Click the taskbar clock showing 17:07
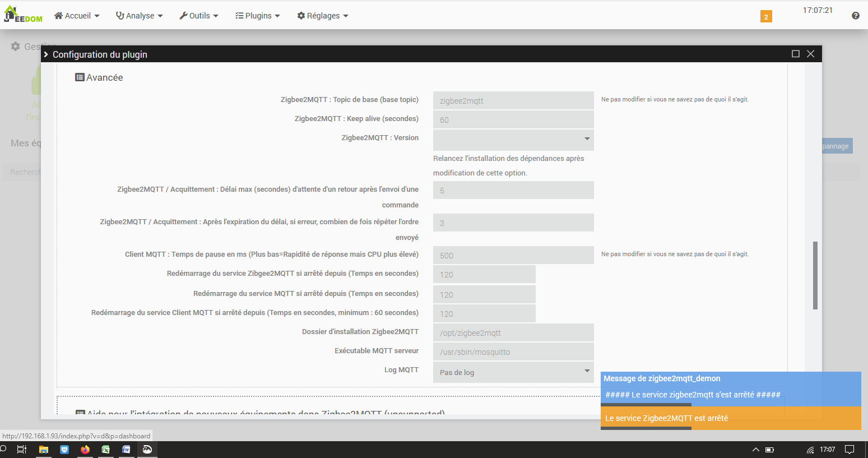 click(x=828, y=450)
